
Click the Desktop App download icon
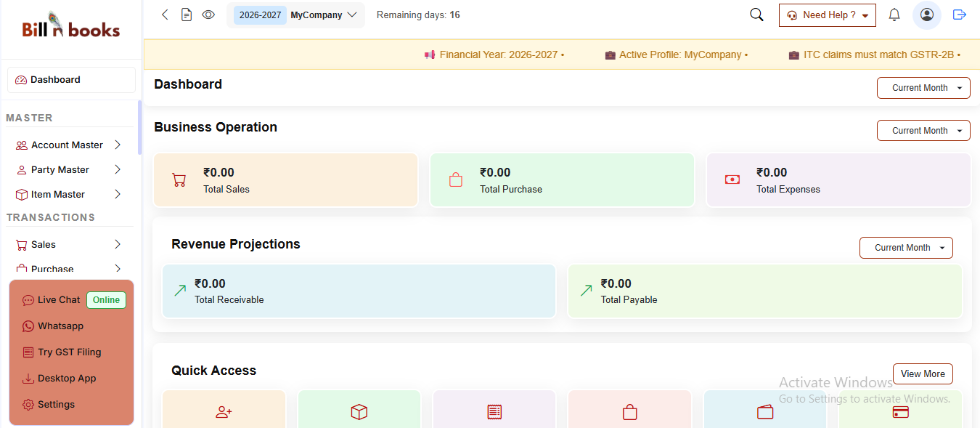click(28, 379)
